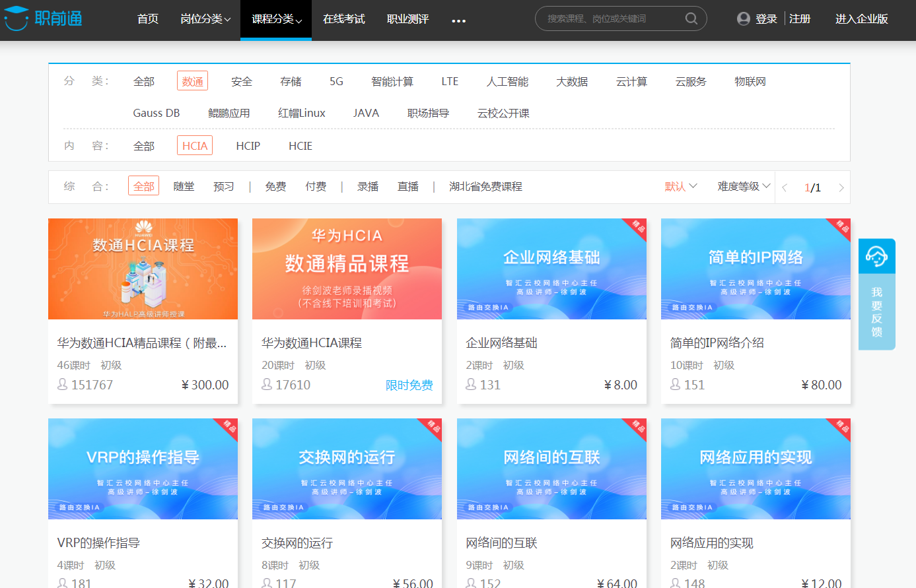Click the 登录 link
Image resolution: width=916 pixels, height=588 pixels.
click(x=766, y=19)
